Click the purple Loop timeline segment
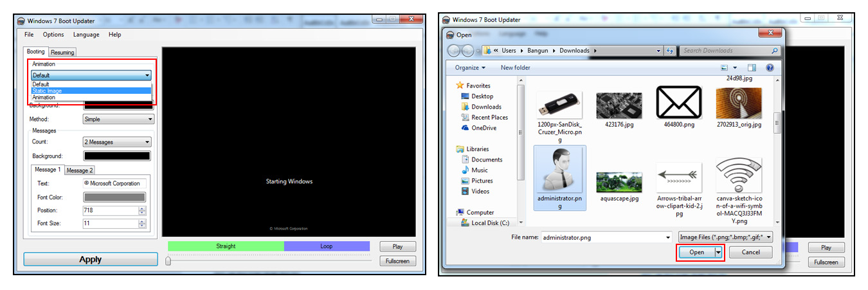The image size is (868, 290). (x=327, y=246)
